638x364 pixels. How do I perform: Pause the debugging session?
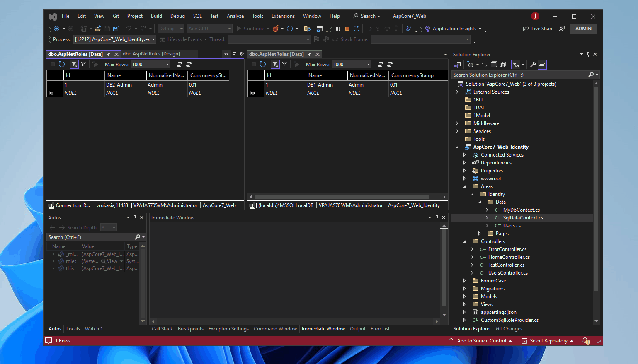[x=338, y=29]
